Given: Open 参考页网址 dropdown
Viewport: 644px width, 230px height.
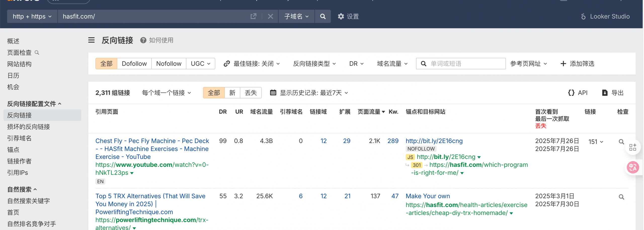Looking at the screenshot, I should point(529,64).
